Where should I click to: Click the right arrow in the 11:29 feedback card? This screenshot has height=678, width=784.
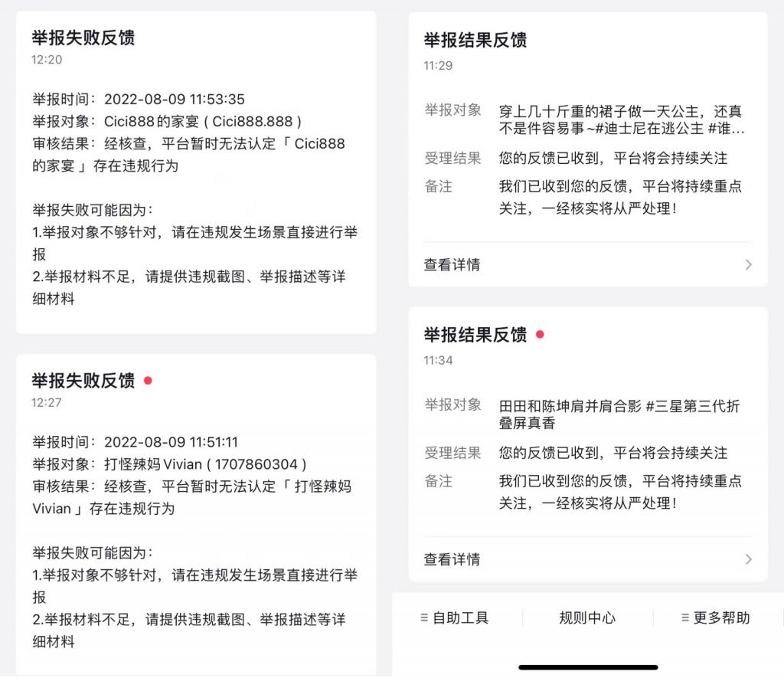748,265
